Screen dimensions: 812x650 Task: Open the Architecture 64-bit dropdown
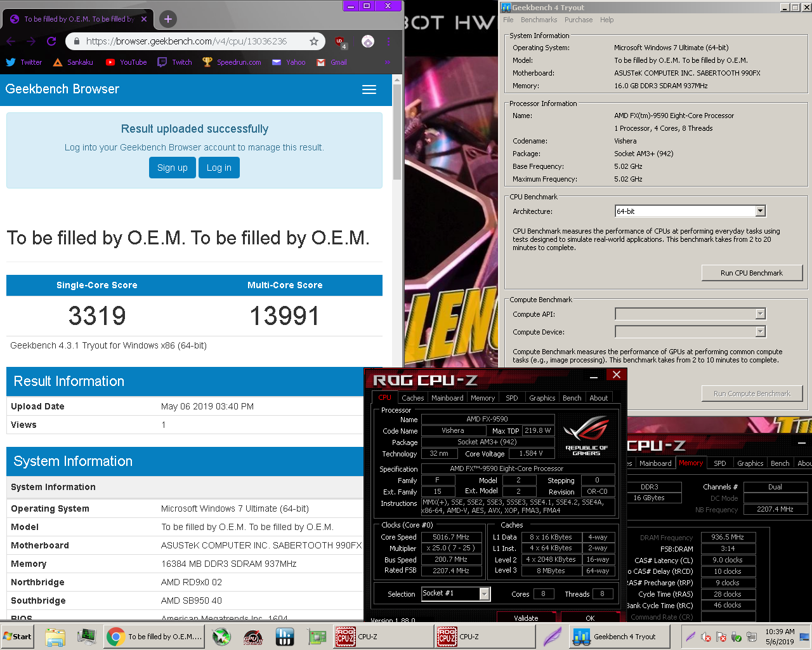coord(690,211)
